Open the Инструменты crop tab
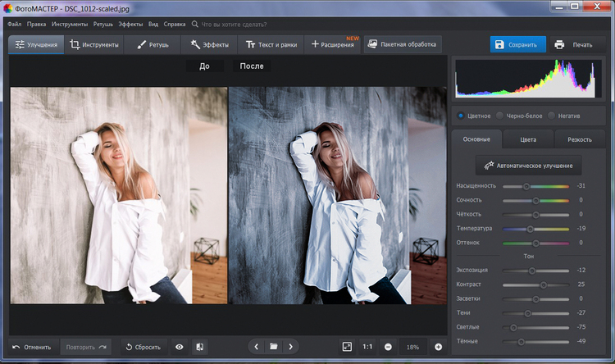 [94, 45]
